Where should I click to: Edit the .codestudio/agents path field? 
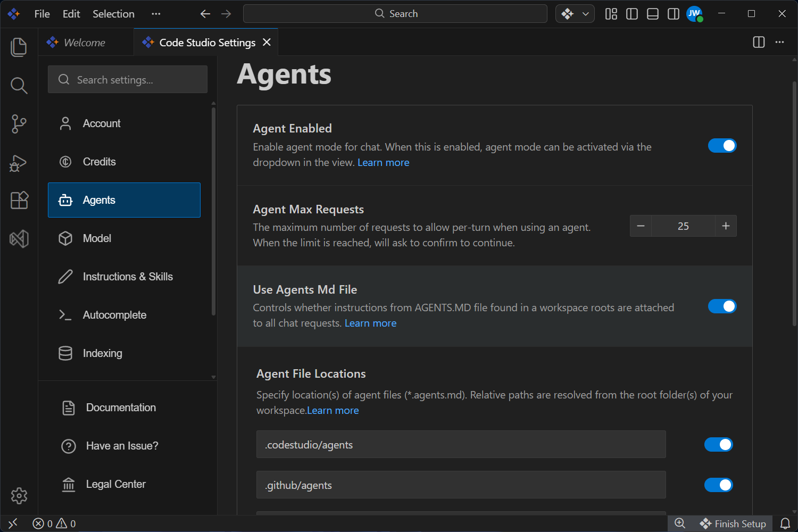461,444
